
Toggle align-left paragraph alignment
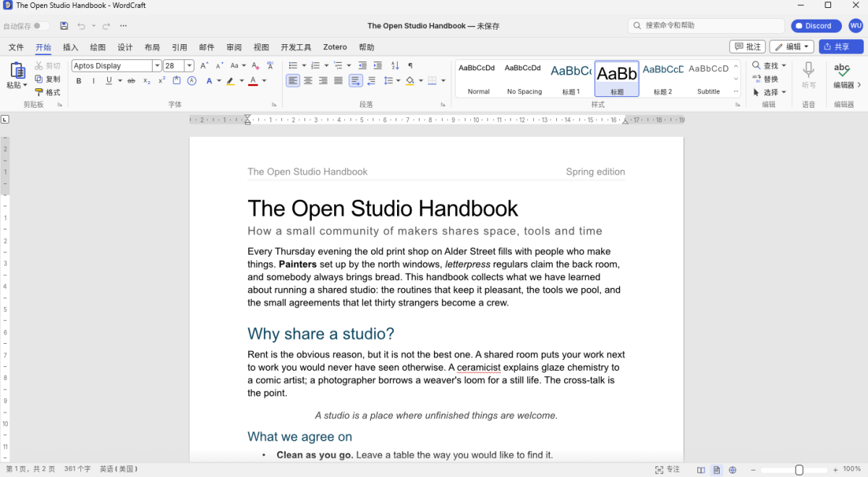point(293,81)
